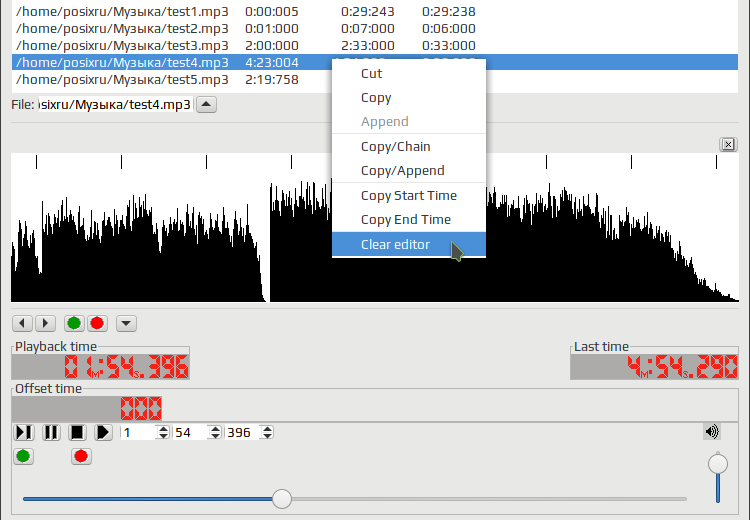Select the test2.mp3 file row
The width and height of the screenshot is (750, 520).
(x=375, y=29)
